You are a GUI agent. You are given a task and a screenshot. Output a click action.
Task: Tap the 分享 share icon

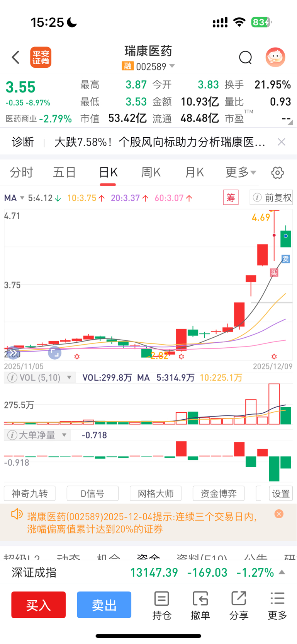coord(239,606)
